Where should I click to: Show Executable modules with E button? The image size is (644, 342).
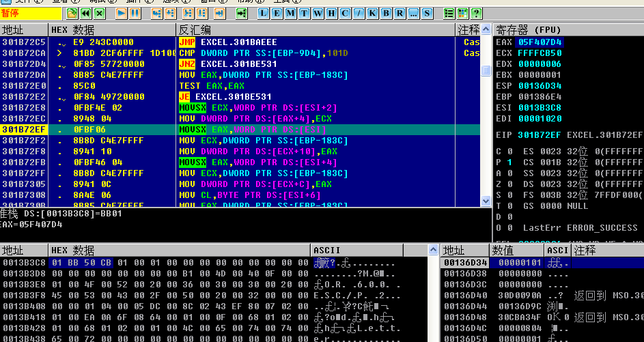[x=277, y=13]
